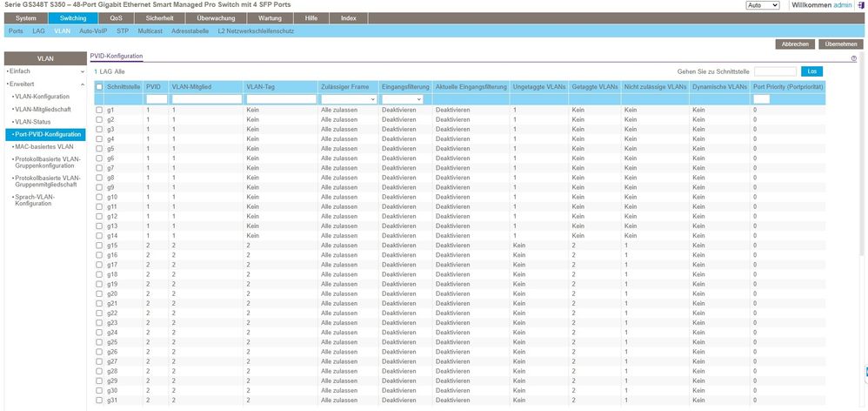Open VLAN-Mitgliedschaft in sidebar
Screen dimensions: 868x411
43,109
